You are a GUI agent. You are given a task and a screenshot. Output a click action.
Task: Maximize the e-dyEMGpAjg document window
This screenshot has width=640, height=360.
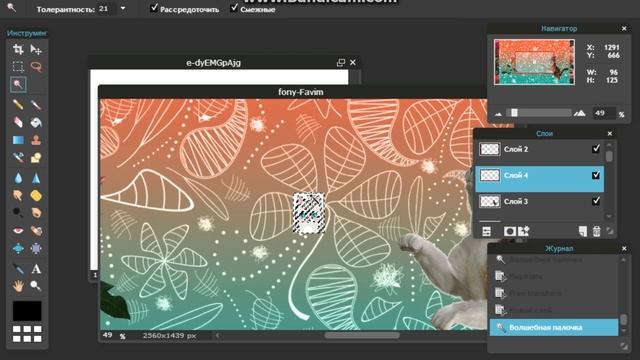tap(340, 62)
